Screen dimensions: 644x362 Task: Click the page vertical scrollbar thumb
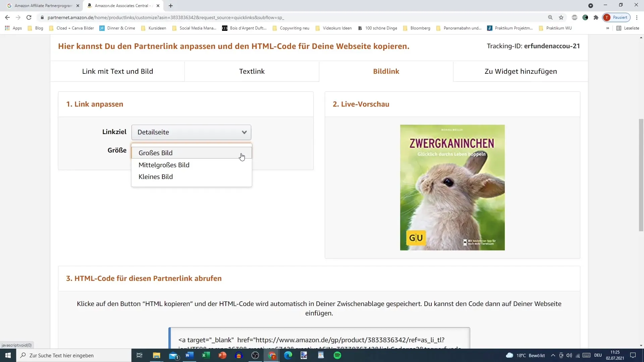point(641,175)
